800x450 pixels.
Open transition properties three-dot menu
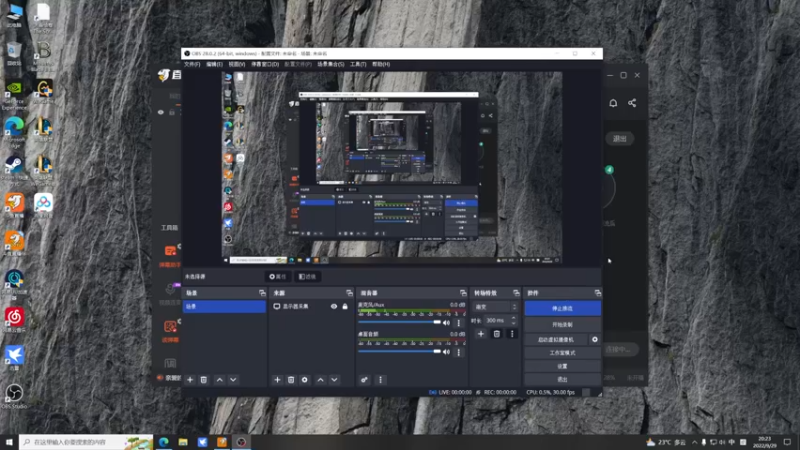point(512,334)
